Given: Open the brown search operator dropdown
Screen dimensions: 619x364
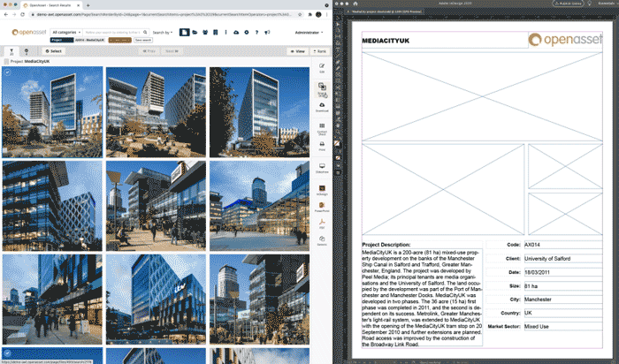Looking at the screenshot, I should (120, 41).
